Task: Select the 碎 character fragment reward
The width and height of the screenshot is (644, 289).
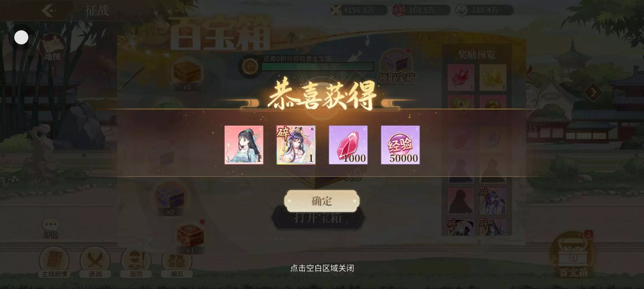Action: (x=296, y=145)
